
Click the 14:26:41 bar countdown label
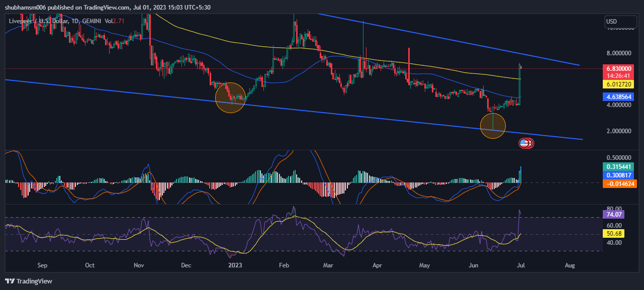619,76
